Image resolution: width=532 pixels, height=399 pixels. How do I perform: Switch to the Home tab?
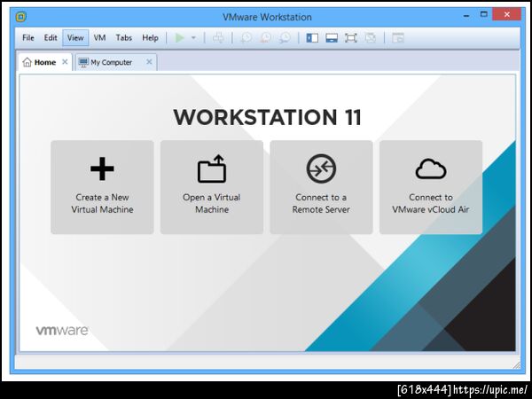[45, 62]
